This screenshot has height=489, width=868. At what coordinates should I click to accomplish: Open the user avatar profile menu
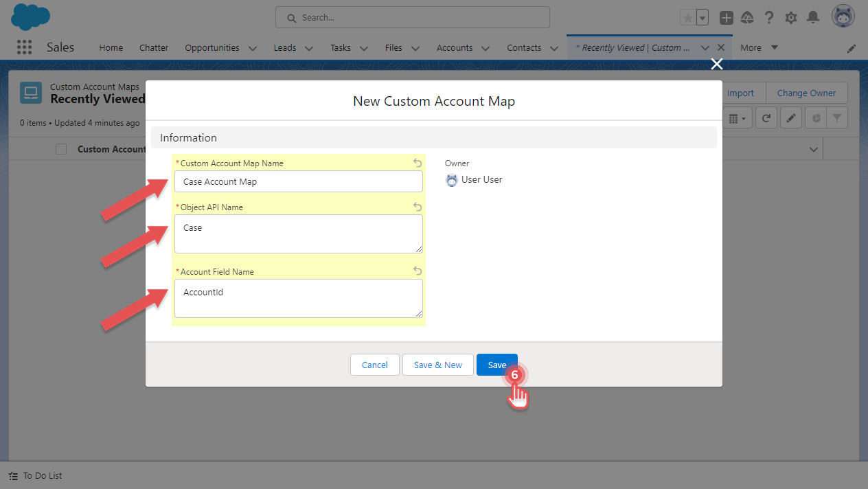843,16
